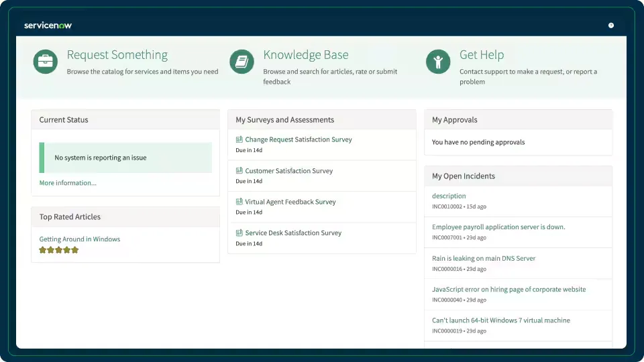Click the Service Desk Satisfaction Survey icon
This screenshot has height=362, width=644.
point(239,233)
